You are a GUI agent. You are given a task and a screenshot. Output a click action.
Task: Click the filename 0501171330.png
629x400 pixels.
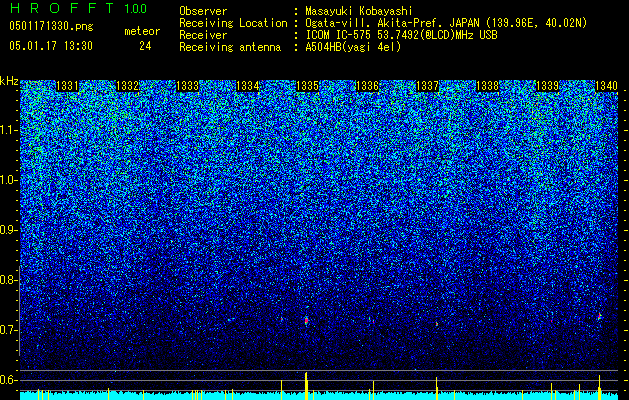tap(51, 26)
